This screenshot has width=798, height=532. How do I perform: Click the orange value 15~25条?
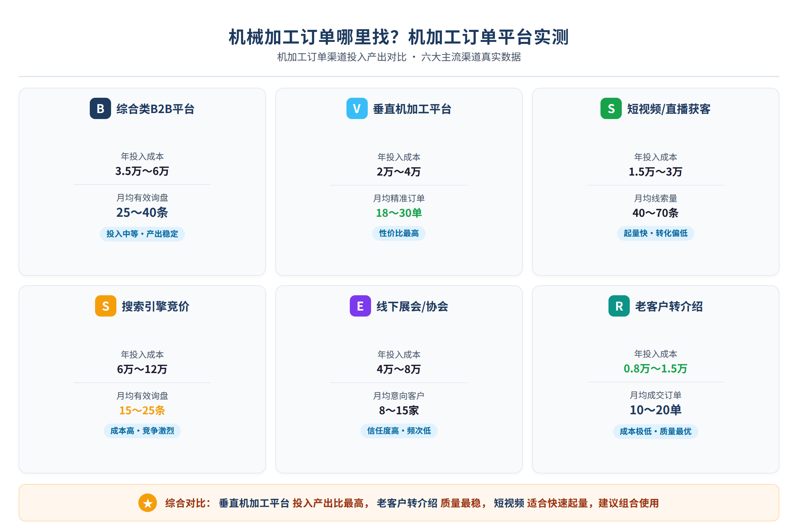[142, 411]
